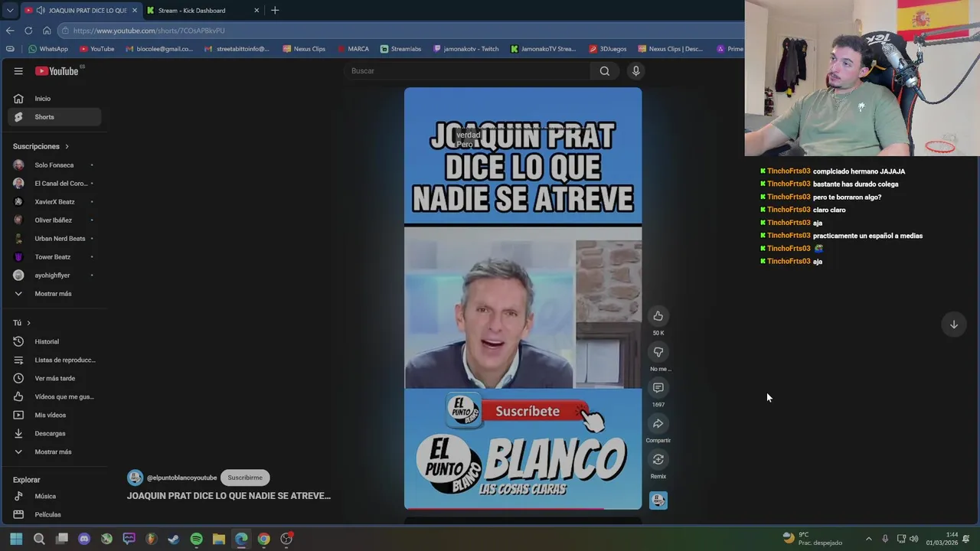Open the ayohighflyer channel
The height and width of the screenshot is (551, 980).
54,275
